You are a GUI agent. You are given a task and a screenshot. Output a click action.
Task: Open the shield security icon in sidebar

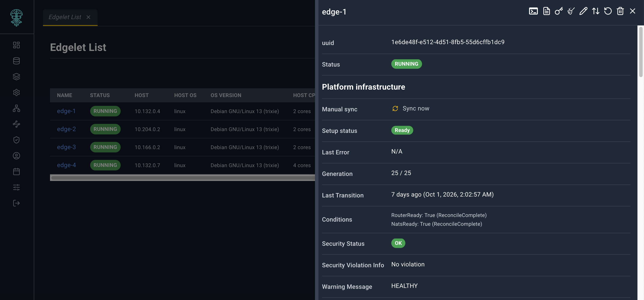pos(16,140)
